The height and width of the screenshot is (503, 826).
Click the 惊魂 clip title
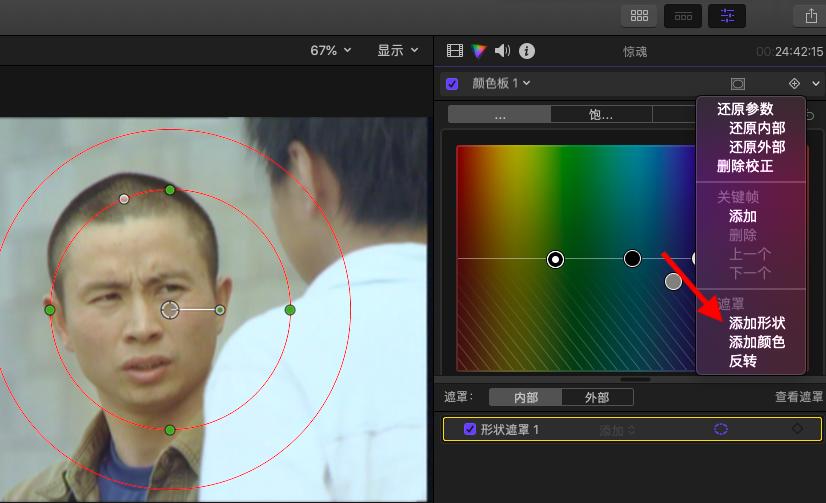(x=635, y=51)
